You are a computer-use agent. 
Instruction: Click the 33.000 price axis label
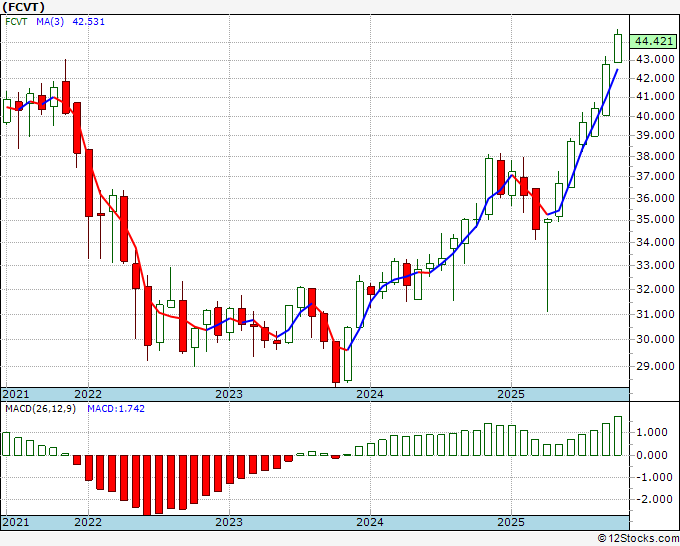pyautogui.click(x=655, y=265)
